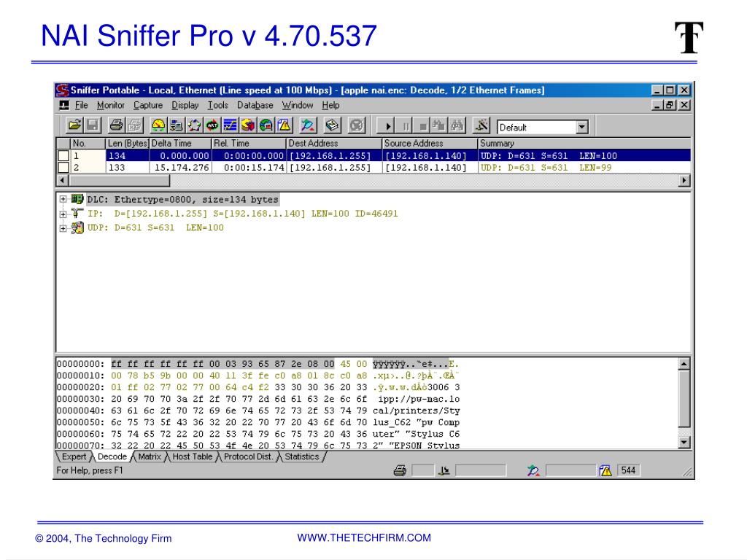Viewport: 747px width, 560px height.
Task: Click the Dest Address column header
Action: coord(334,144)
